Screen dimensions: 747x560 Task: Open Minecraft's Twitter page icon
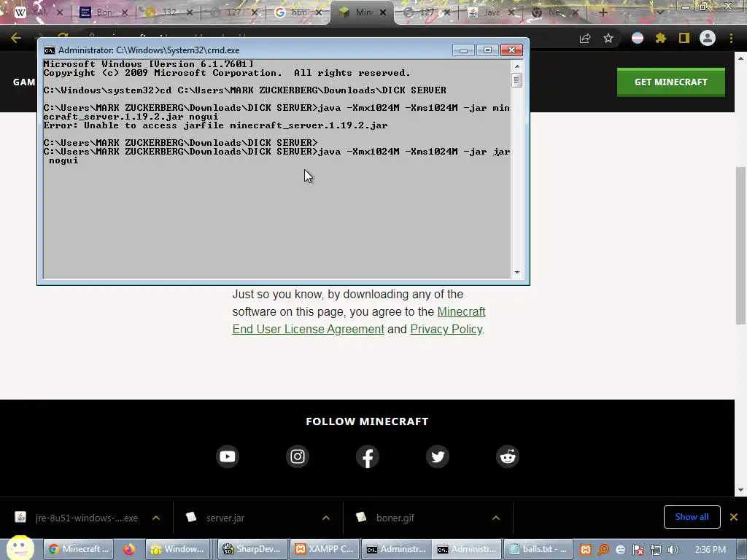[x=438, y=456]
